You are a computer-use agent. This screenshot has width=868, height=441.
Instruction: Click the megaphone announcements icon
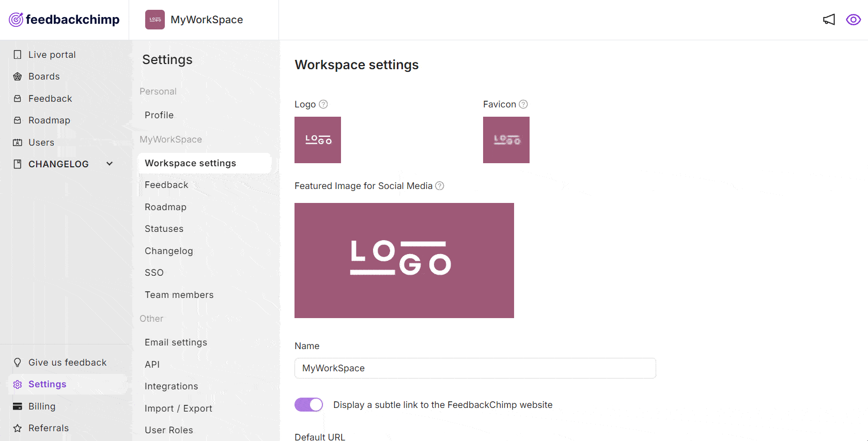click(x=829, y=20)
